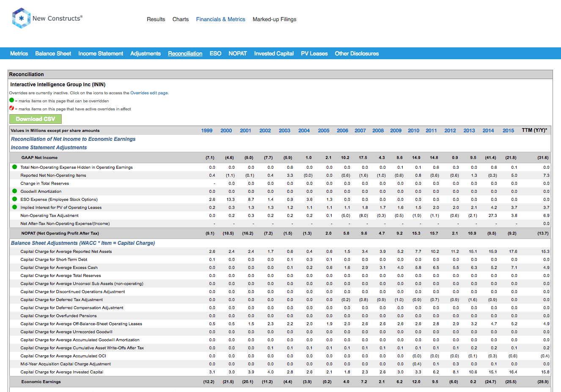Click the Economic Earnings row label
Viewport: 561px width, 392px height.
(x=41, y=382)
